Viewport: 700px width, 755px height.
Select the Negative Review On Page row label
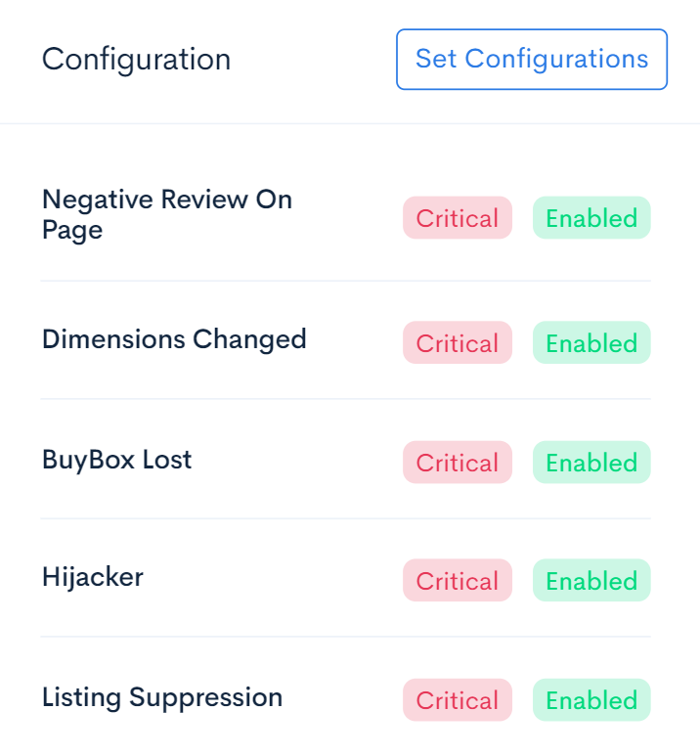(x=167, y=215)
